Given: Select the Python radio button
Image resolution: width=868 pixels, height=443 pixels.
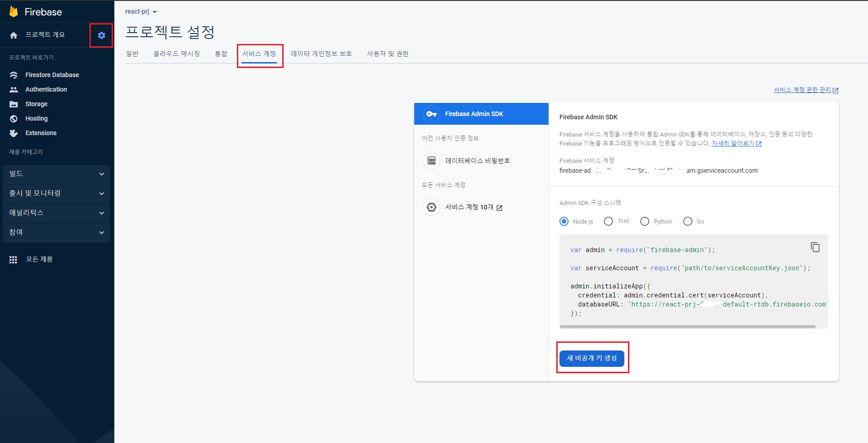Looking at the screenshot, I should (645, 221).
